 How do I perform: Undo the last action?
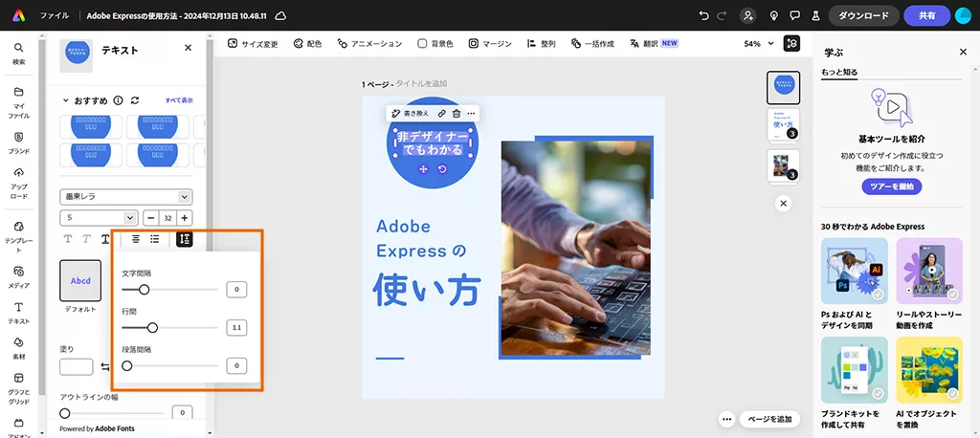click(704, 15)
